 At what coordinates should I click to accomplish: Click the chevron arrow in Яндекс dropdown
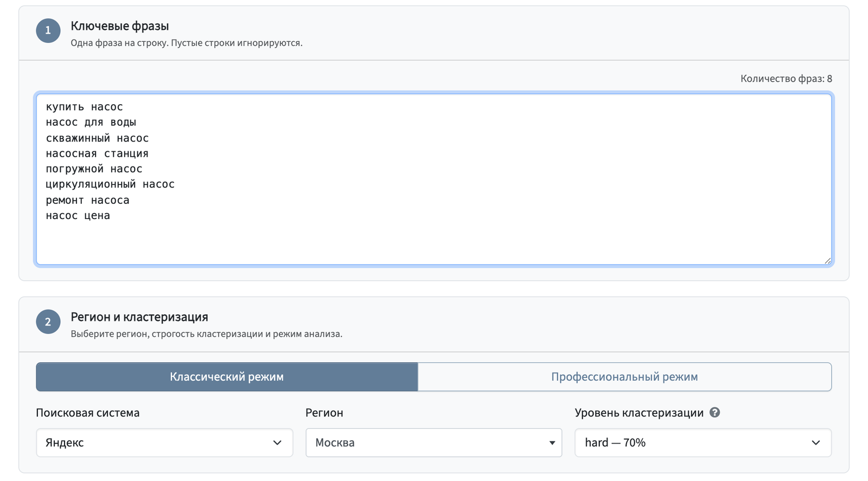277,442
